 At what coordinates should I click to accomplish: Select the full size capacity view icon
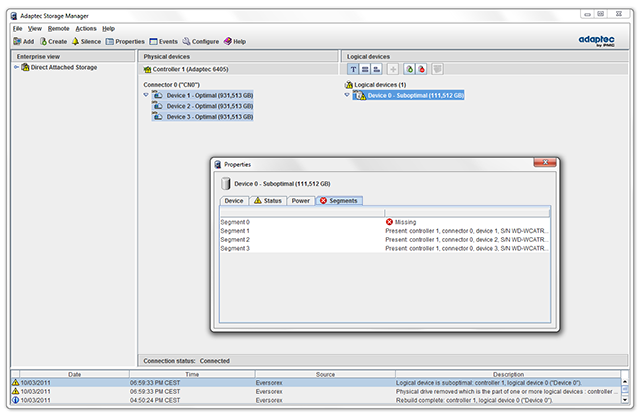click(x=365, y=69)
